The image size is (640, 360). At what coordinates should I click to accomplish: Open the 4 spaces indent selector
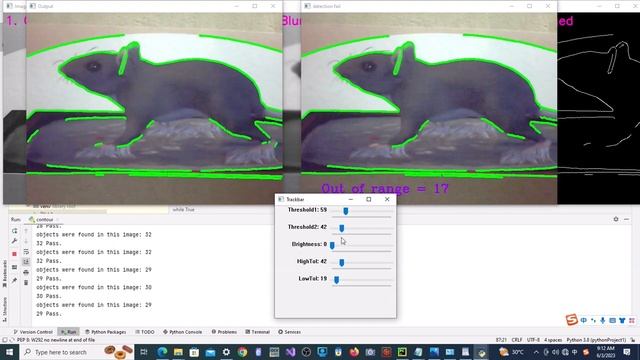(553, 340)
